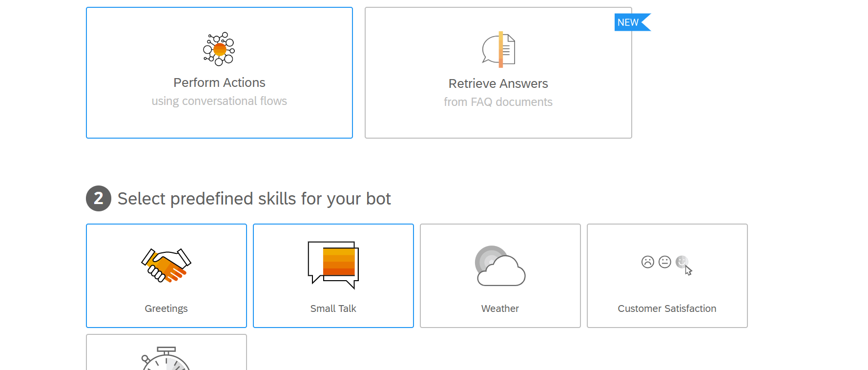Click the smiley face icon in Customer Satisfaction
Screen dimensions: 868x370
[x=682, y=262]
